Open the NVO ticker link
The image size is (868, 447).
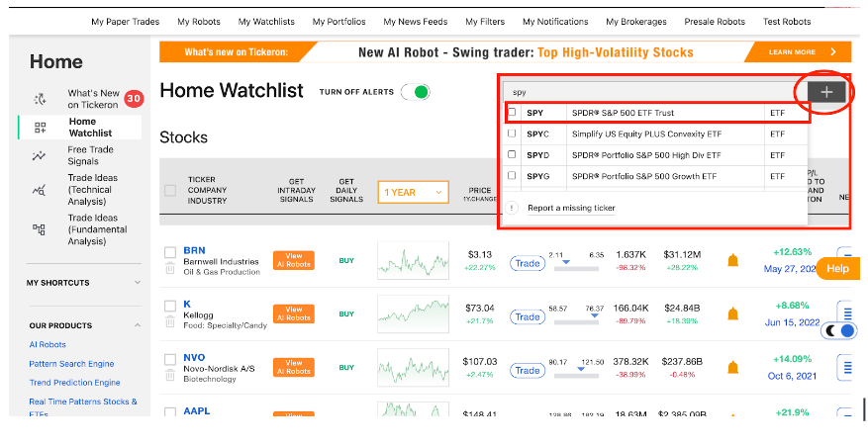tap(194, 358)
